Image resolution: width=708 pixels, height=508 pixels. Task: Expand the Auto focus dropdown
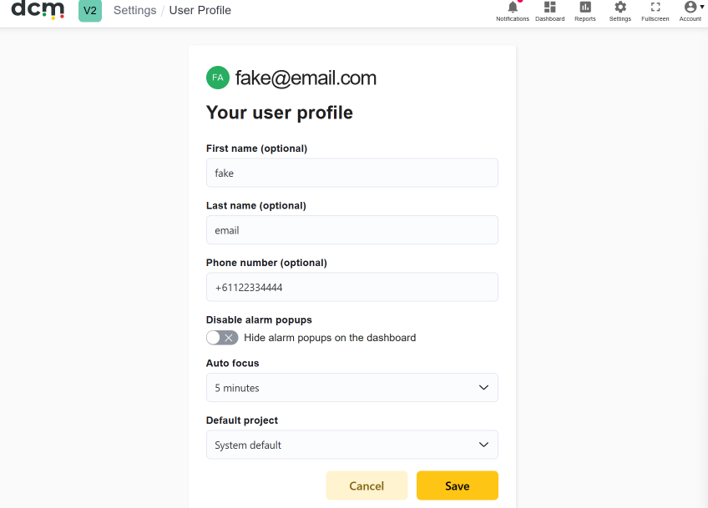tap(352, 387)
